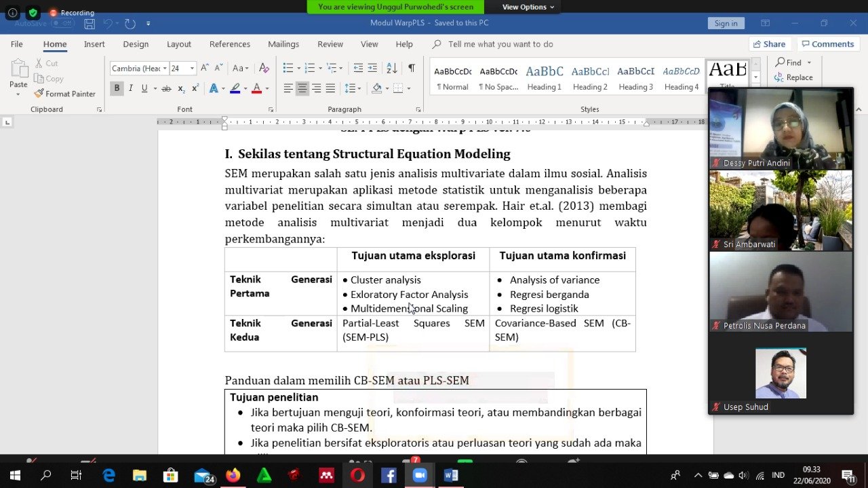Open Opera browser from the taskbar
The image size is (868, 488).
(x=357, y=475)
